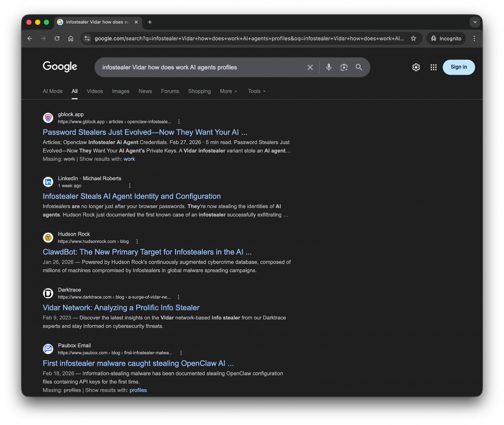Click the Darktrace site favicon
The height and width of the screenshot is (425, 504).
pos(48,293)
